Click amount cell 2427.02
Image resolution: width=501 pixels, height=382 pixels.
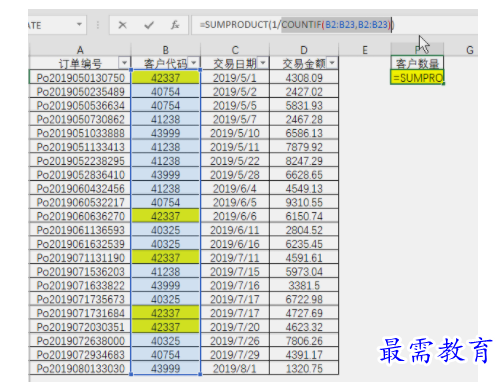tap(304, 91)
